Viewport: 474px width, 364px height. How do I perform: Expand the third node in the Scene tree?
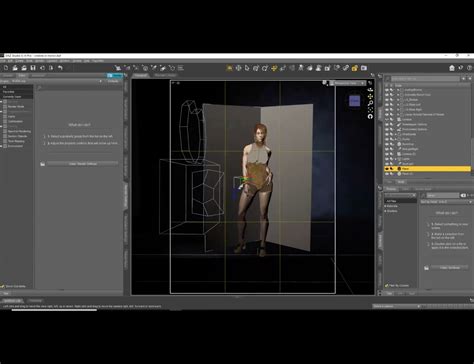398,100
